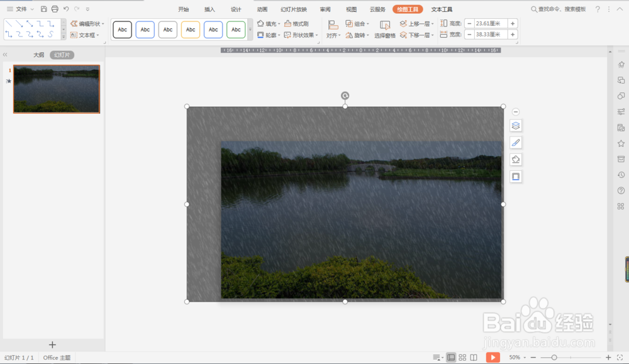
Task: Switch to slide sorter grid view
Action: point(462,357)
